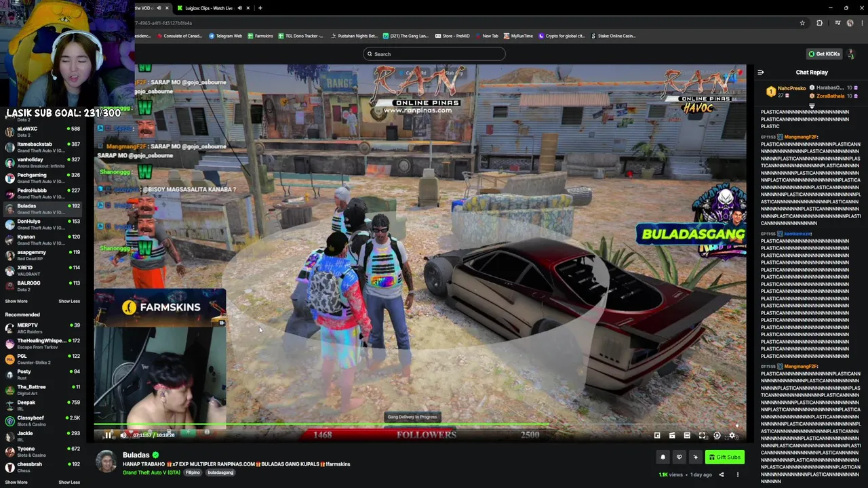Open Store - PreMiD bookmark

tap(453, 36)
